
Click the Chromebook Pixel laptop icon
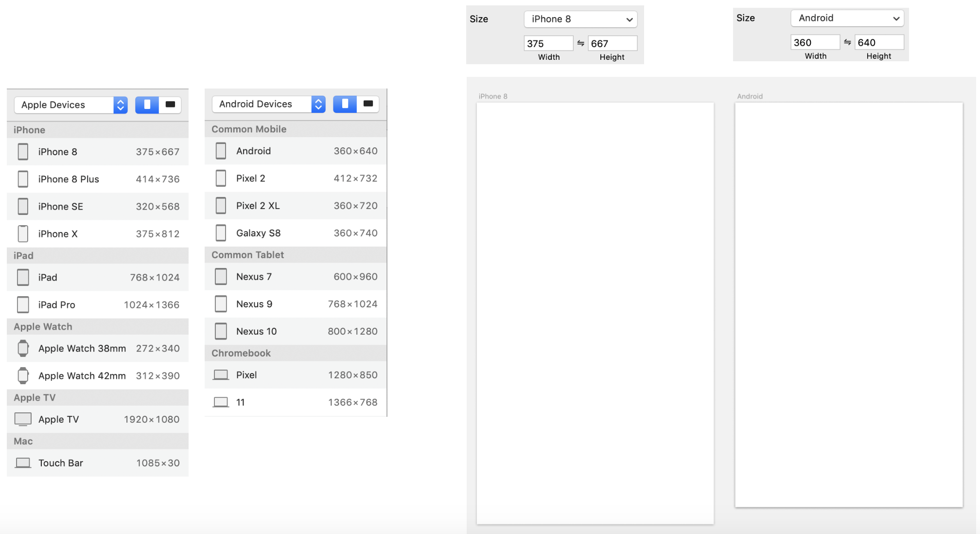pos(221,375)
